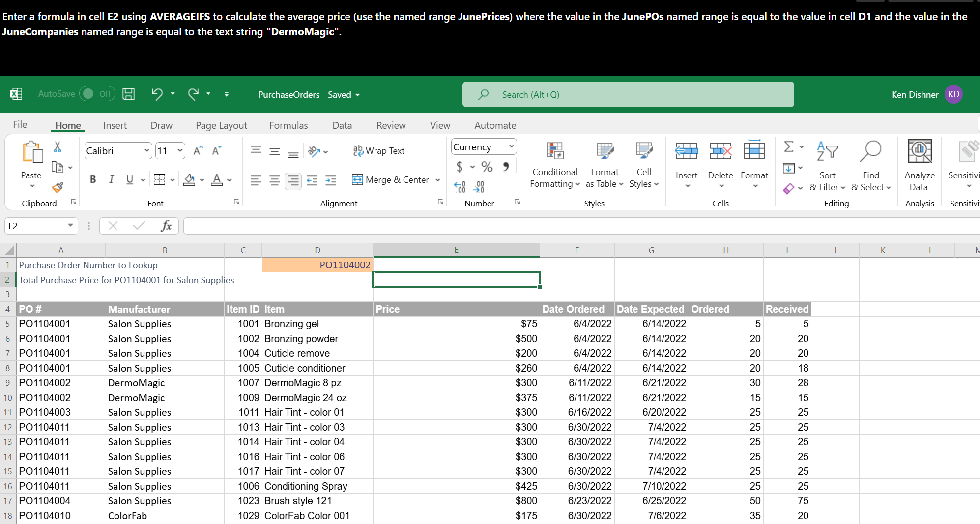The height and width of the screenshot is (524, 980).
Task: Click the Fill Color paint bucket
Action: tap(189, 180)
